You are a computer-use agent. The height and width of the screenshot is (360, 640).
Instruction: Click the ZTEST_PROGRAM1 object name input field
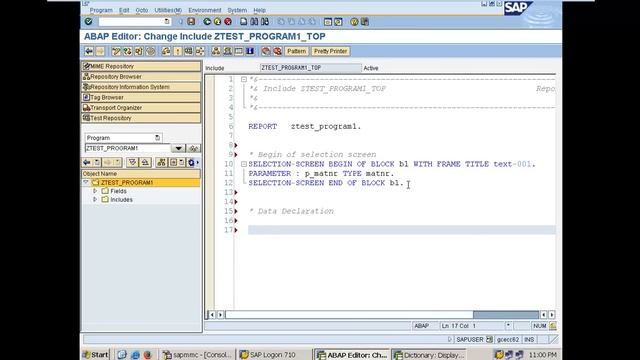127,148
